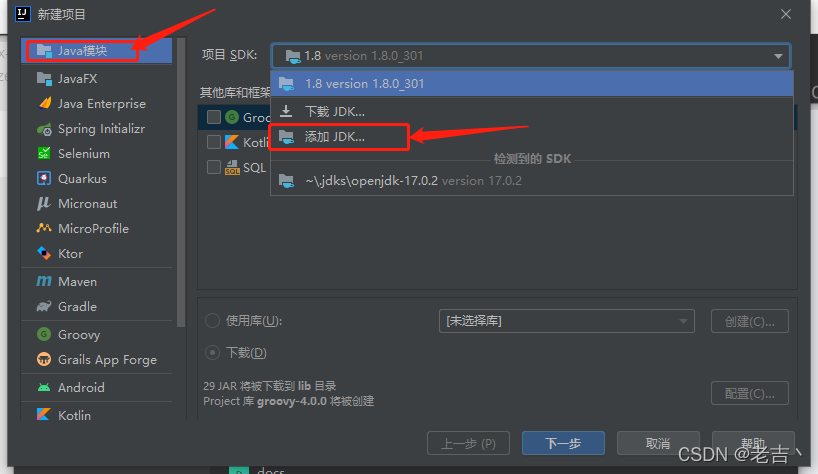The width and height of the screenshot is (818, 474).
Task: Tick the Kotlin framework checkbox
Action: [214, 142]
